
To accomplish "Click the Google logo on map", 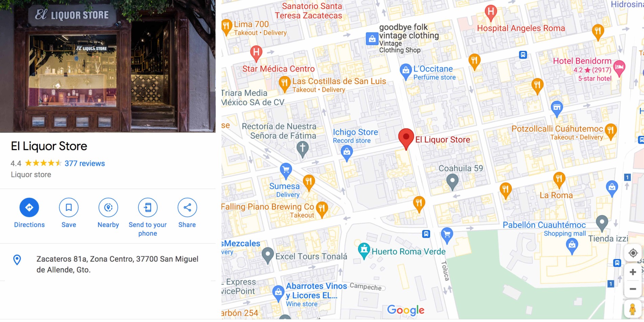I will [405, 310].
